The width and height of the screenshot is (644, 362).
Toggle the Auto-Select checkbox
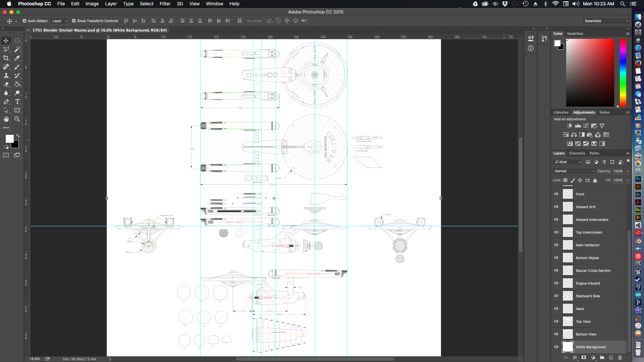click(24, 21)
